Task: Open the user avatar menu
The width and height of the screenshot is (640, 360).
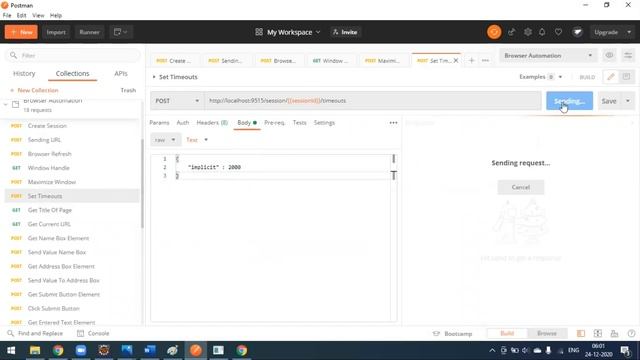Action: (x=577, y=32)
